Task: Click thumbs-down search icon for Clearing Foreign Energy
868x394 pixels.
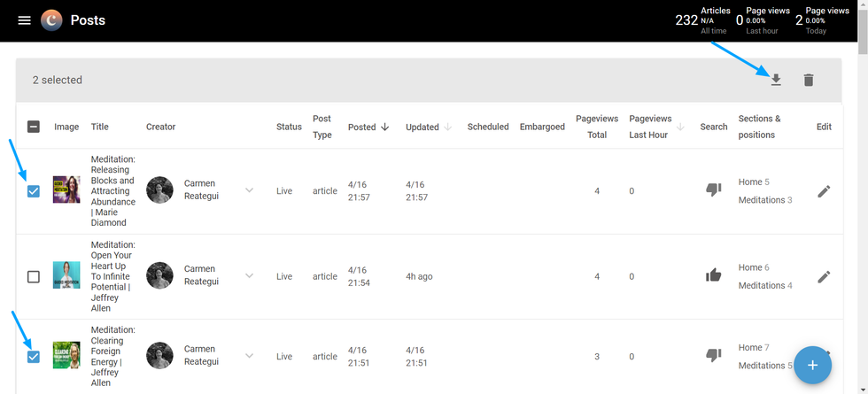Action: coord(713,355)
